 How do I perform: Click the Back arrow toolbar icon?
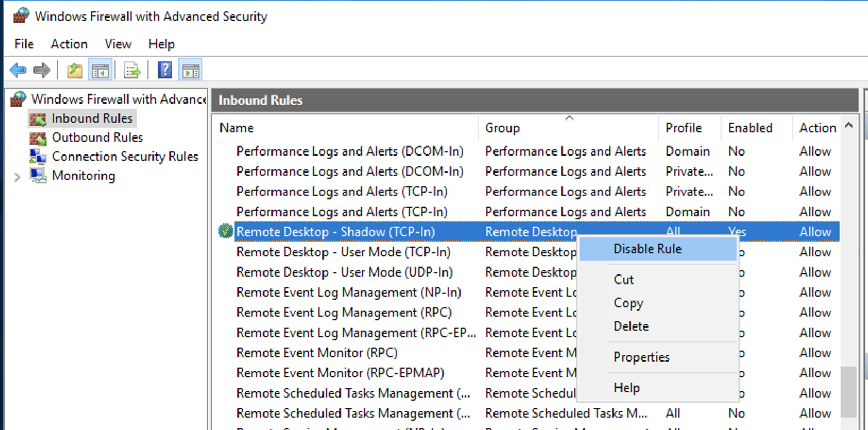pos(18,70)
